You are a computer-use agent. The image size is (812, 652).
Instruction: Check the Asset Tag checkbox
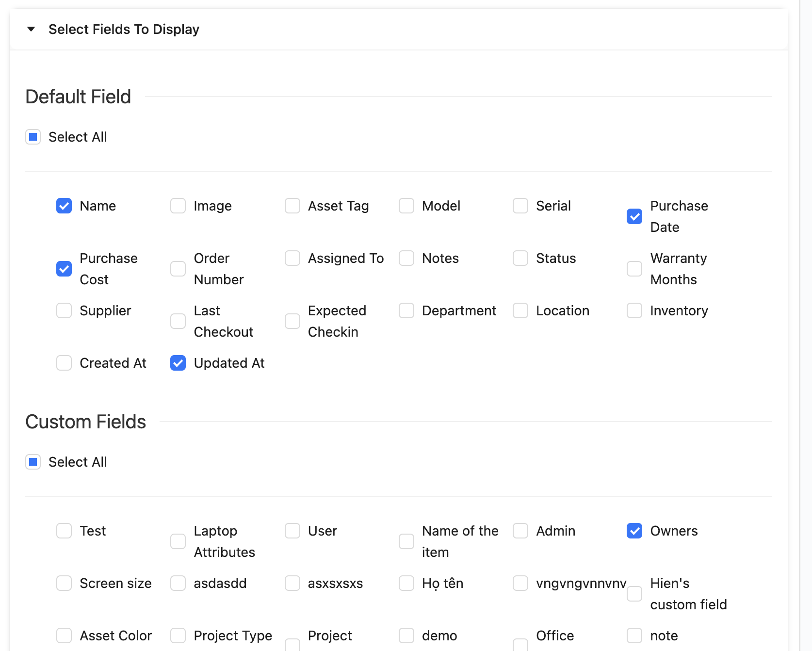[292, 206]
